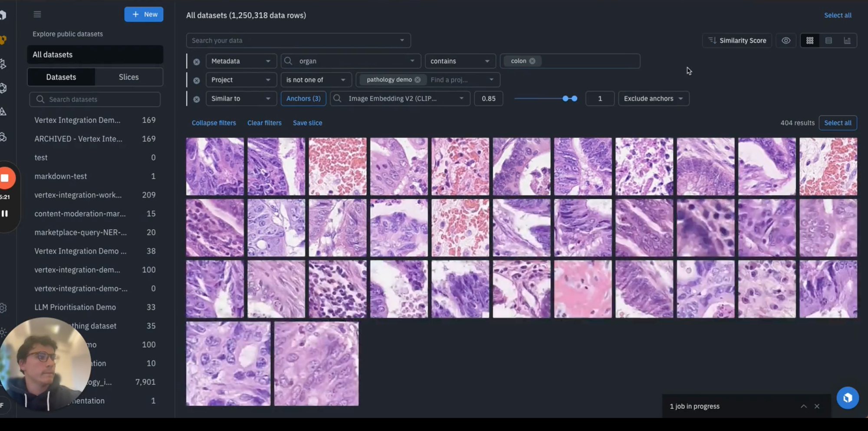Collapse the job in progress panel

click(x=804, y=406)
